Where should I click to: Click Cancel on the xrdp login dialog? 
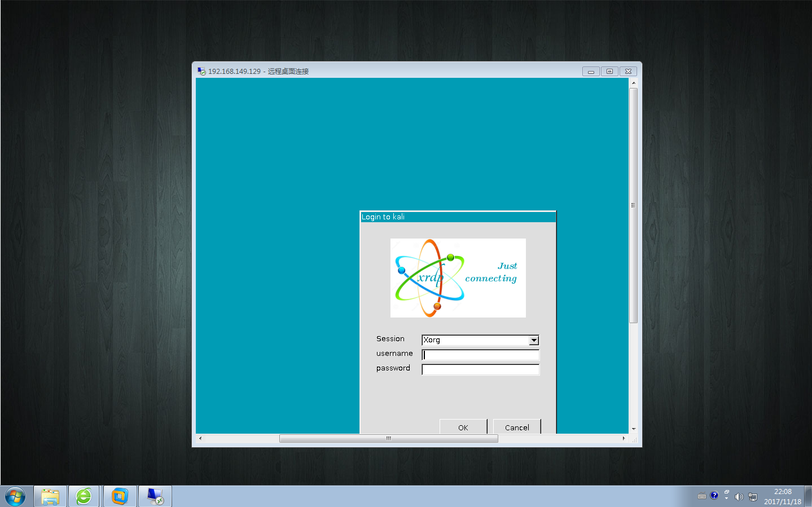click(x=516, y=427)
